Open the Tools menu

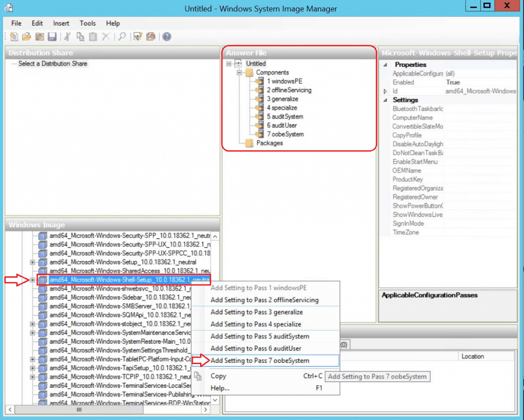click(88, 24)
